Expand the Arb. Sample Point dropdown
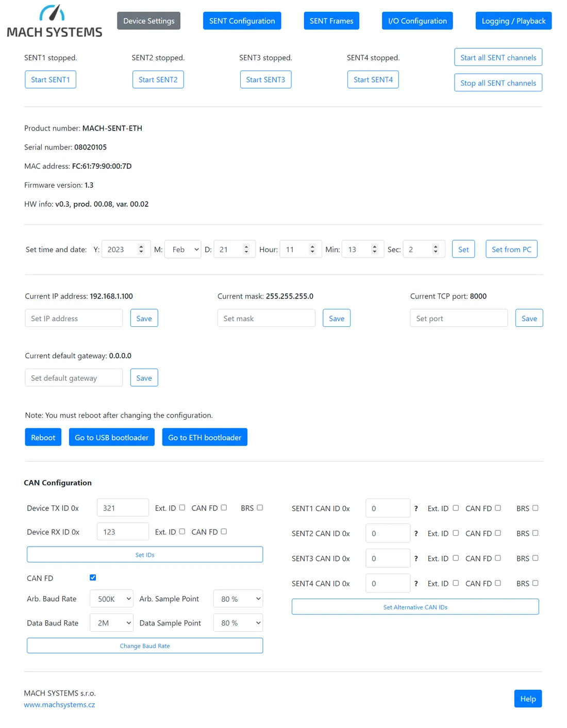This screenshot has height=728, width=567. (238, 599)
